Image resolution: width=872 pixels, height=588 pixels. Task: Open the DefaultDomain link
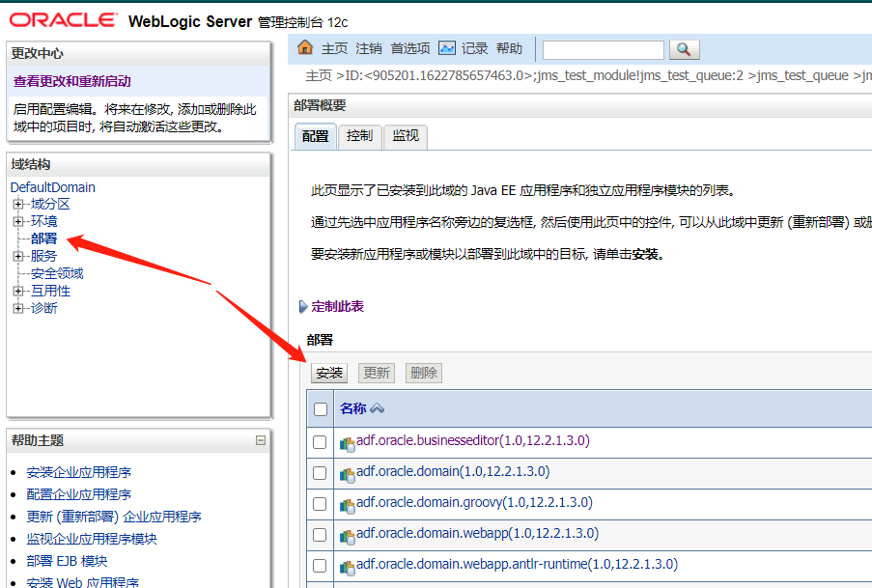click(x=53, y=187)
